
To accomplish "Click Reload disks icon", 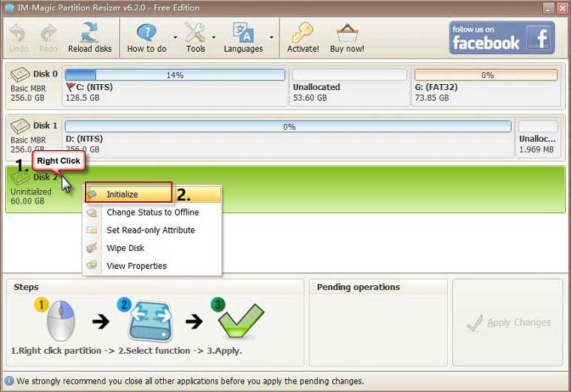I will [89, 32].
